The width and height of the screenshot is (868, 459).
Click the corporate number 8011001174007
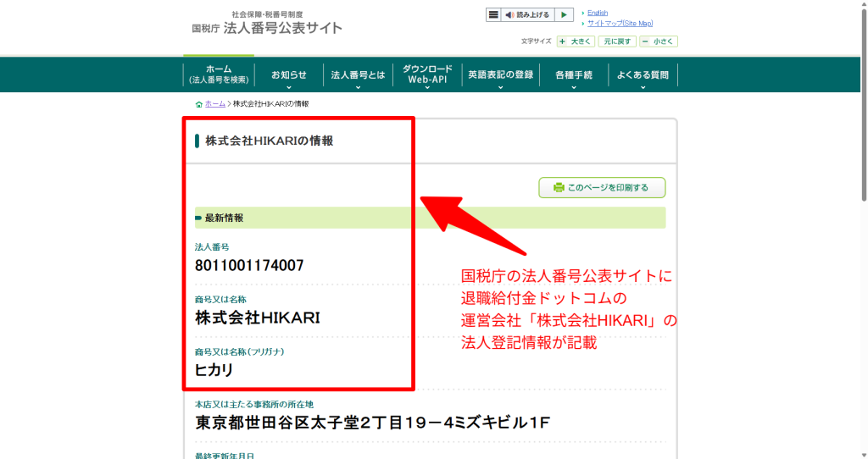[x=249, y=265]
